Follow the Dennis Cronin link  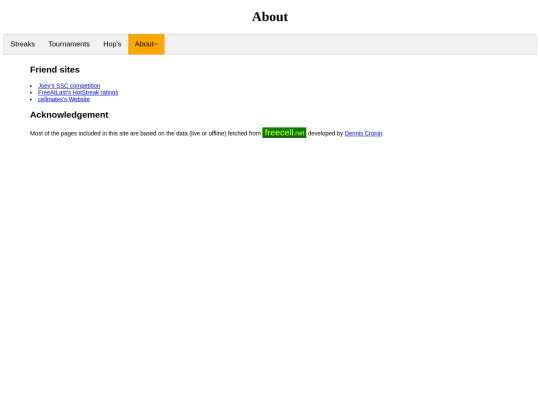tap(363, 133)
